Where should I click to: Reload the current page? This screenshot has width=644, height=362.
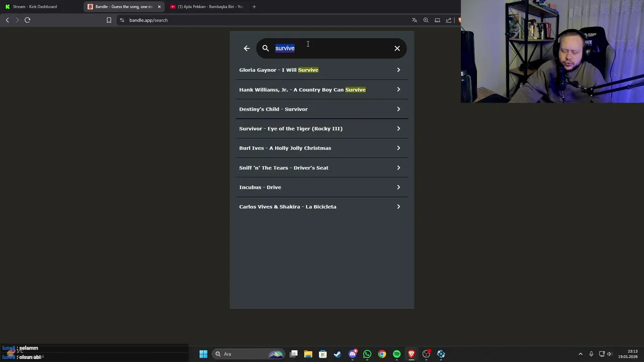[x=28, y=20]
